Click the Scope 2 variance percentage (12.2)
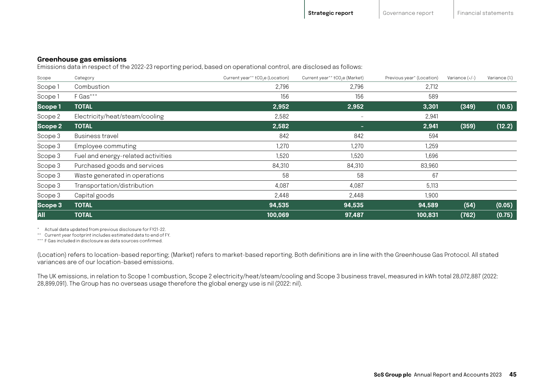 (504, 126)
